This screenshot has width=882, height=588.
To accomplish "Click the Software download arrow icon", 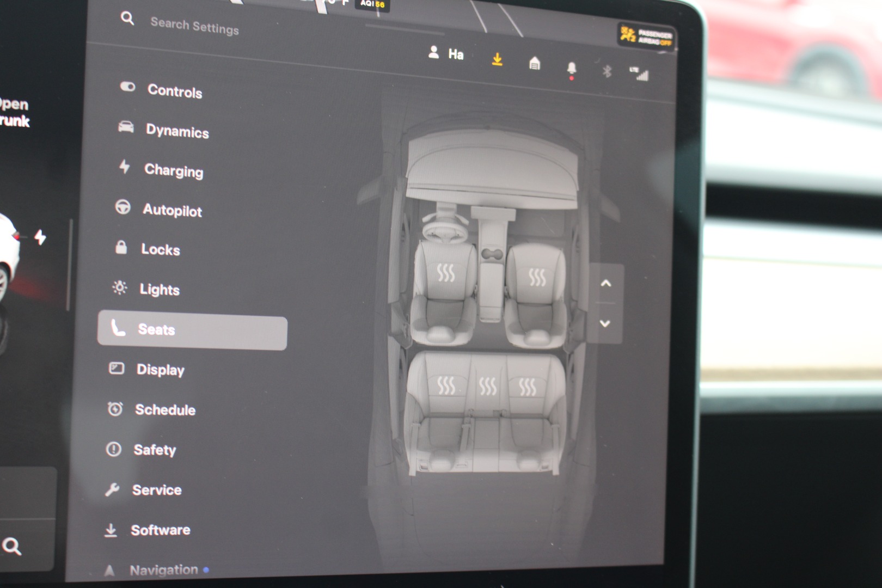I will point(111,530).
